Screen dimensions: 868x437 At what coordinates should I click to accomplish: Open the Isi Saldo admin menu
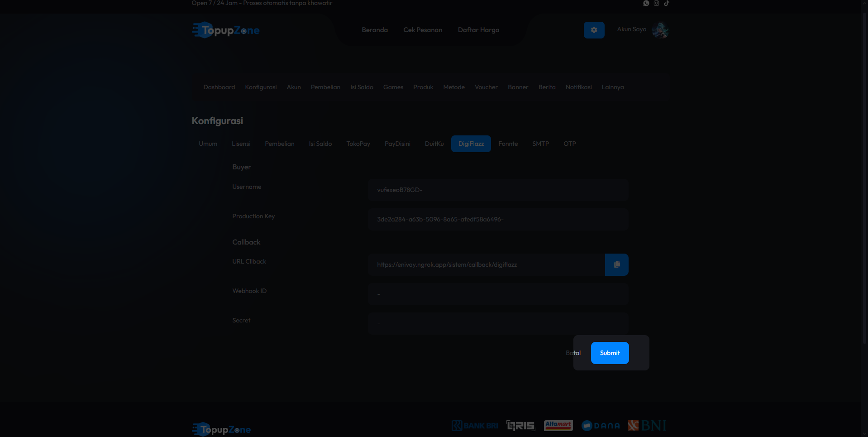point(362,87)
